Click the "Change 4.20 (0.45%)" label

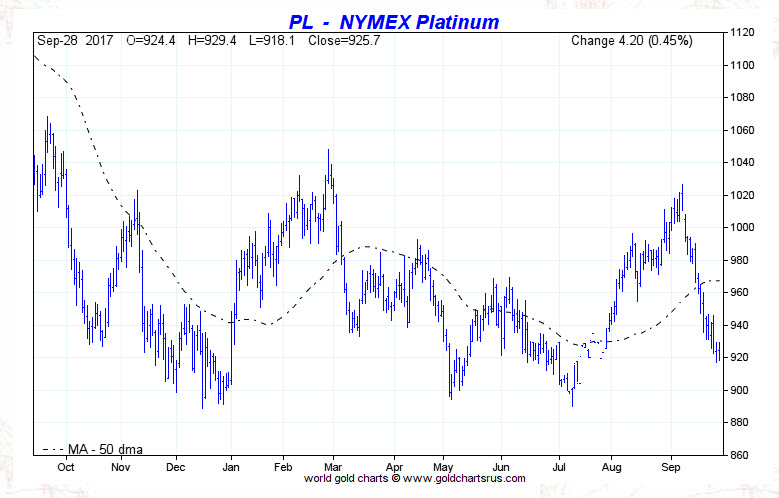pyautogui.click(x=631, y=41)
